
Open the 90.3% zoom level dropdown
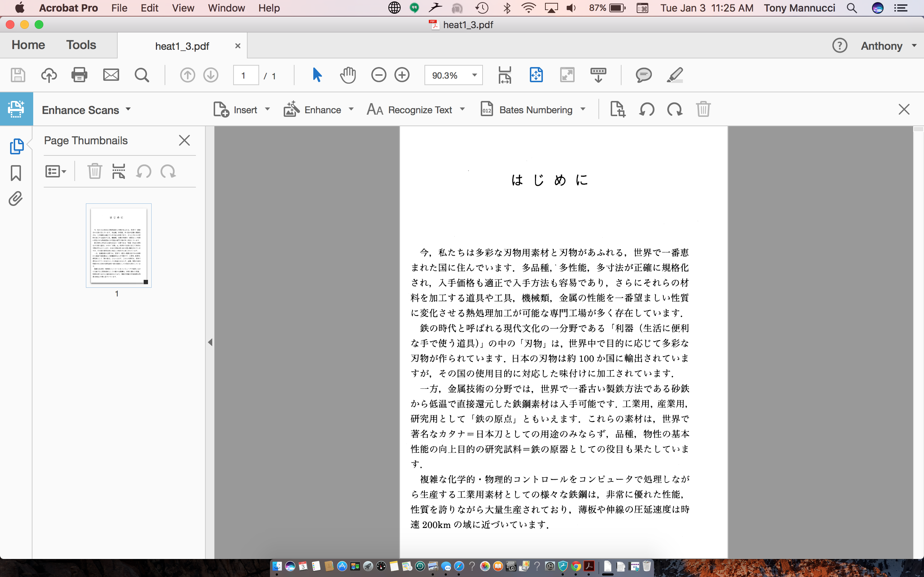pyautogui.click(x=475, y=75)
